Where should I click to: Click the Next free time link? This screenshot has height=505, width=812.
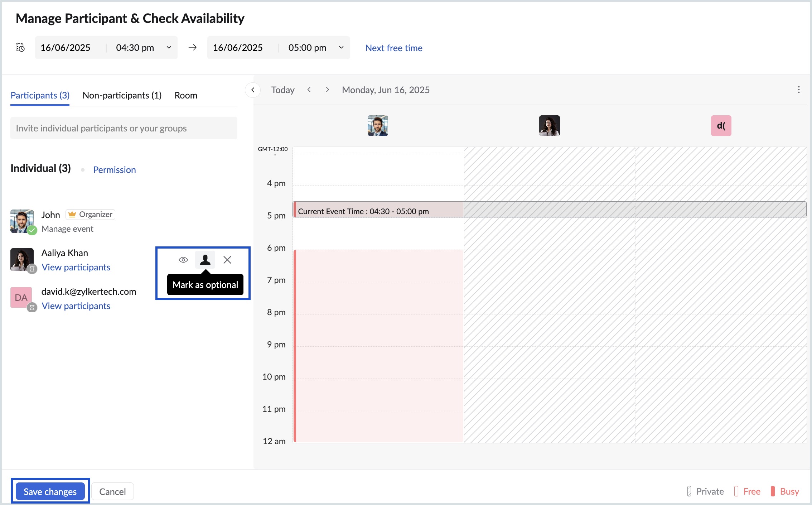[394, 48]
